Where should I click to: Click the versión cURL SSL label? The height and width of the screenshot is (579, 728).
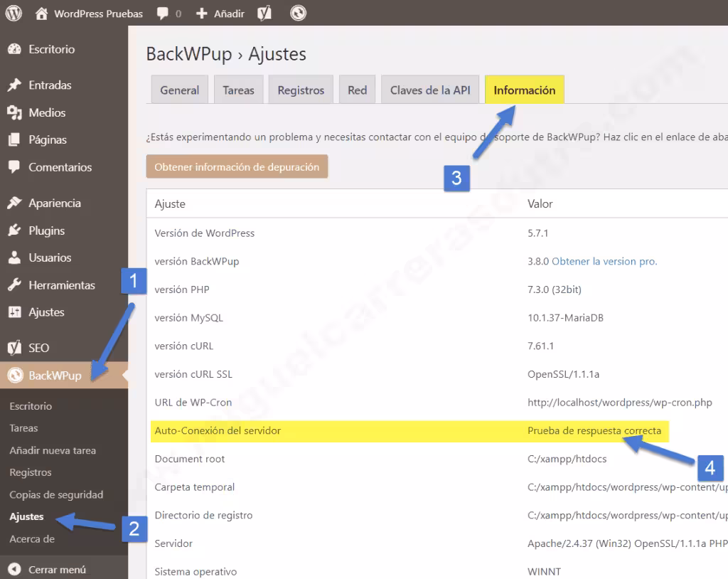tap(193, 374)
